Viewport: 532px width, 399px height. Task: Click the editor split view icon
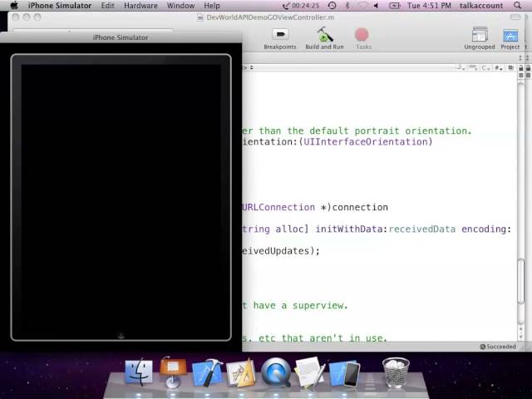coord(521,75)
